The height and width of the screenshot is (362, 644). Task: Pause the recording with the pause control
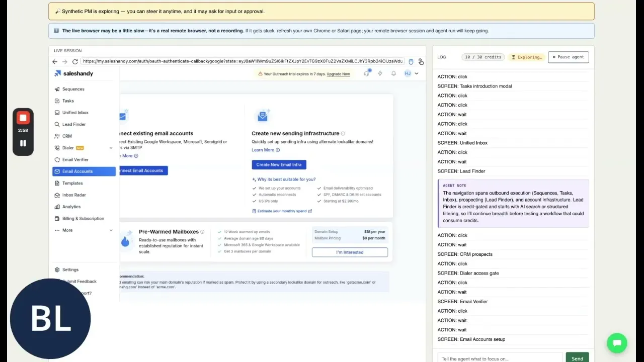pos(23,143)
